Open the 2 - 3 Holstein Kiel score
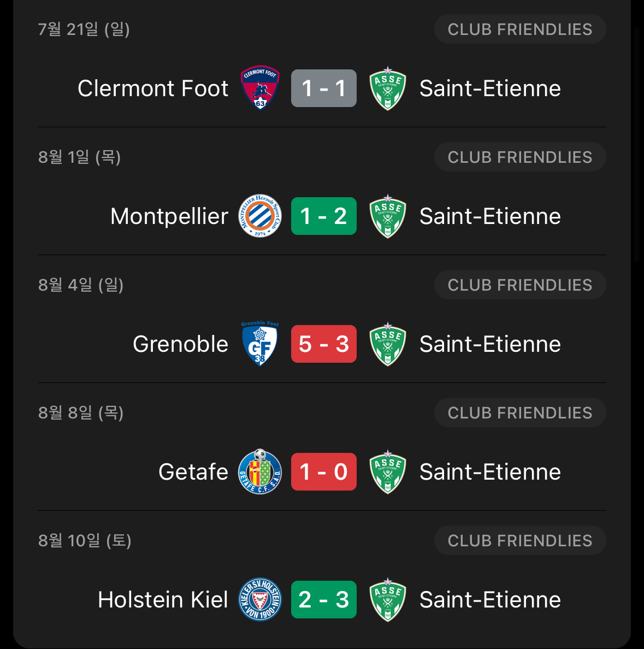 click(324, 600)
